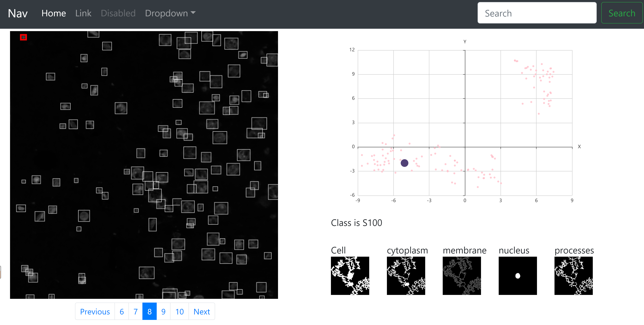Open the membrane mask thumbnail
644x325 pixels.
point(462,276)
